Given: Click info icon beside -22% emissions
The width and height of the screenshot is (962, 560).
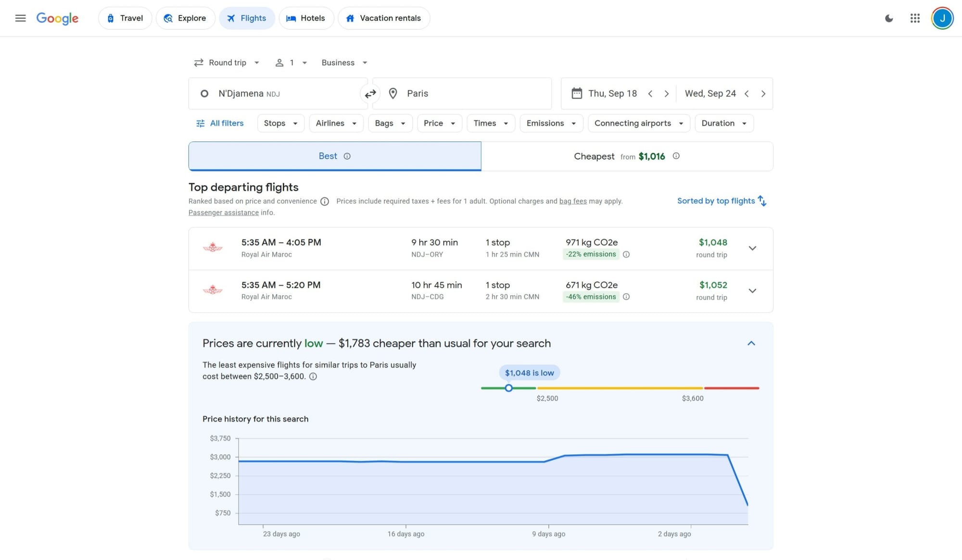Looking at the screenshot, I should (626, 255).
